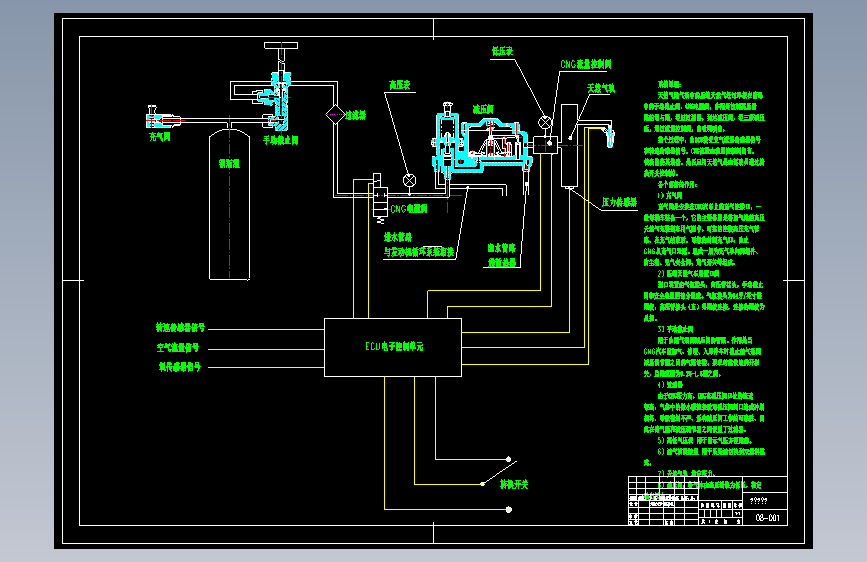Click the 手动截止阀 label

tap(280, 140)
